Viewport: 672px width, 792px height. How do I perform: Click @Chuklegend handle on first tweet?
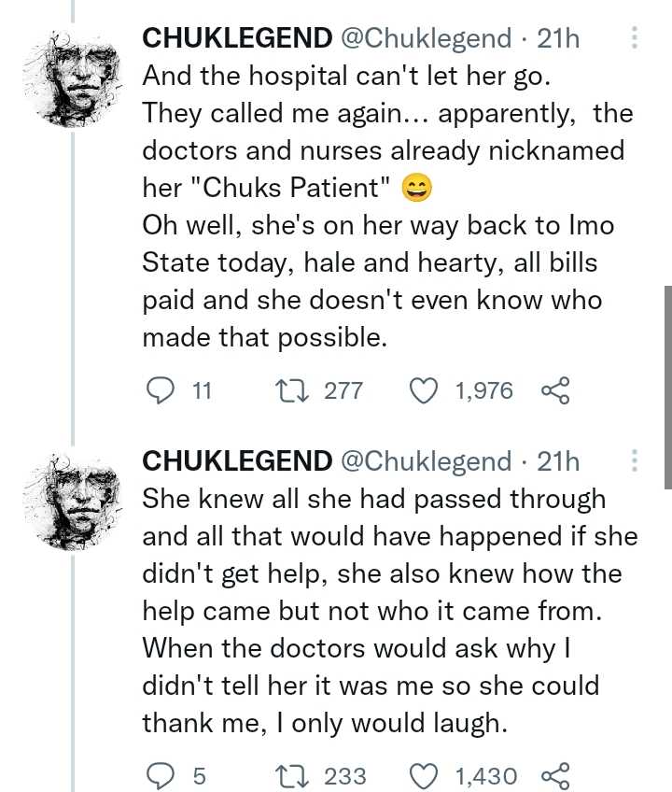pyautogui.click(x=426, y=39)
